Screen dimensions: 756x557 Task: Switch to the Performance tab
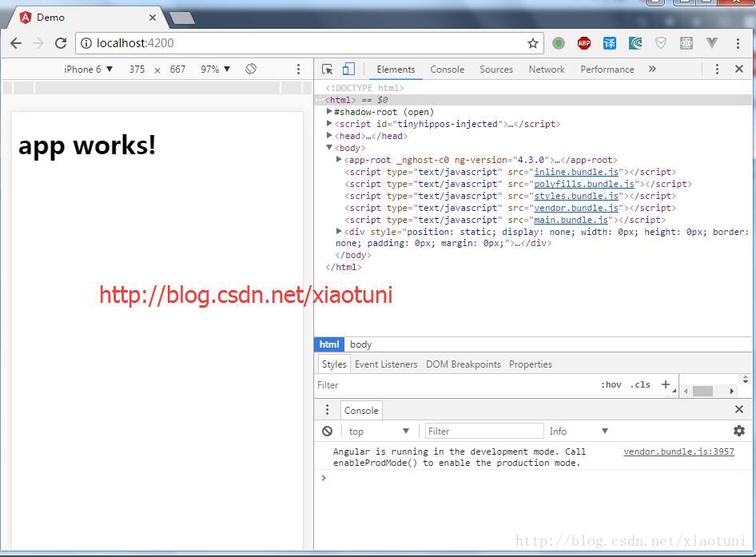tap(607, 70)
